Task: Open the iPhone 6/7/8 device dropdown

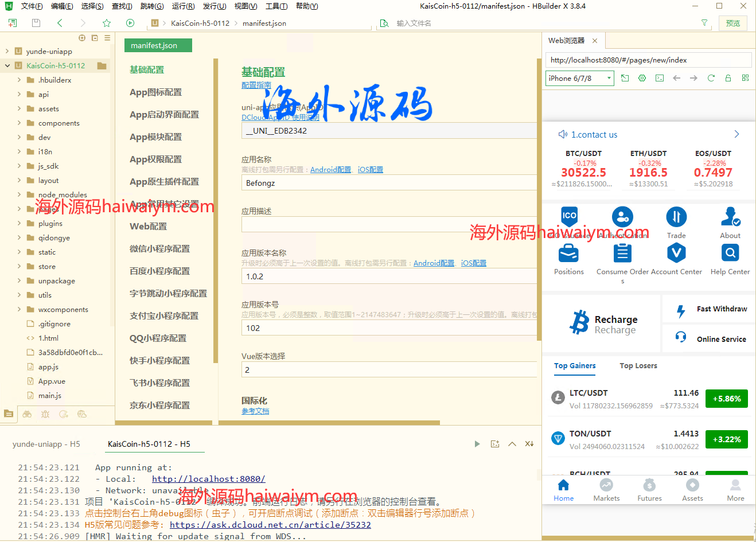Action: click(579, 78)
